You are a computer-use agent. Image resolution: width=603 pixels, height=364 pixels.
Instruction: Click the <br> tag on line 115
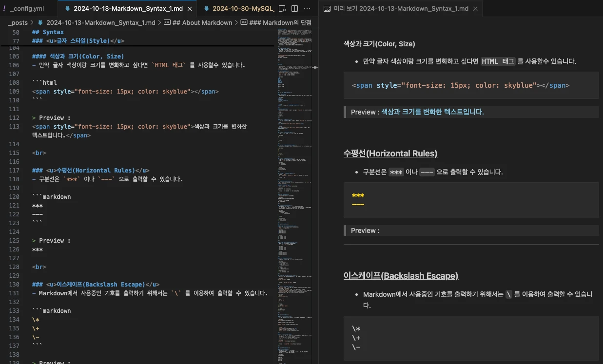[x=39, y=153]
